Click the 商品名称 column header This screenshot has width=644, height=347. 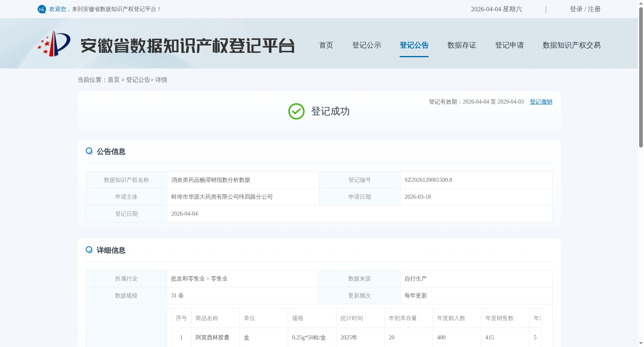point(215,318)
